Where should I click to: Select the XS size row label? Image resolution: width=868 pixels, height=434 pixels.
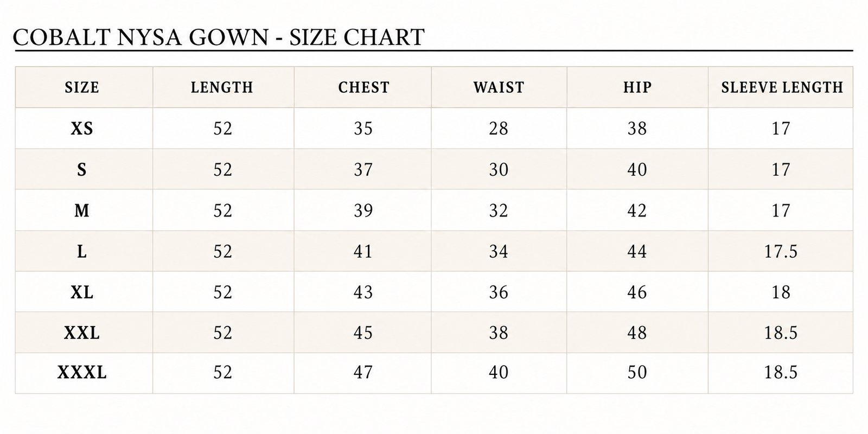(x=82, y=129)
